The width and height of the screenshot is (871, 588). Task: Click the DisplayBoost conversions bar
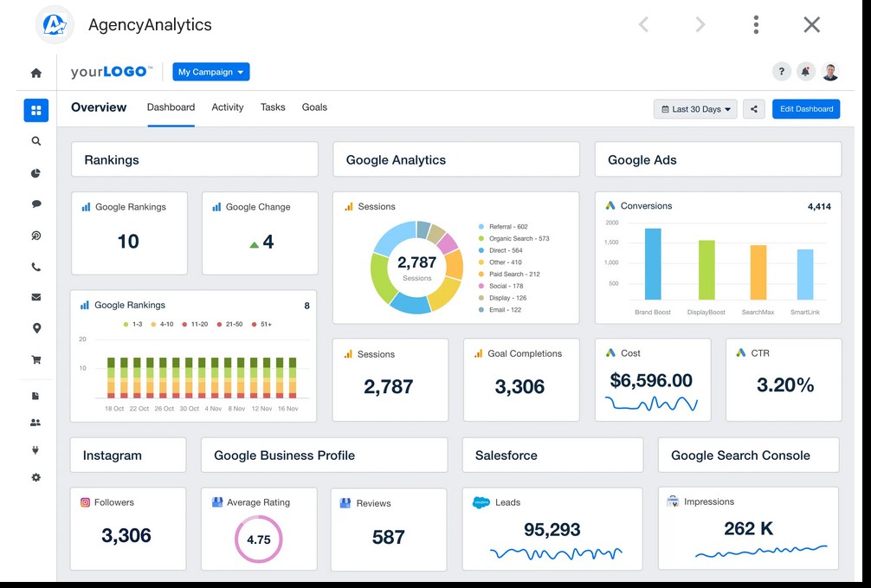706,270
